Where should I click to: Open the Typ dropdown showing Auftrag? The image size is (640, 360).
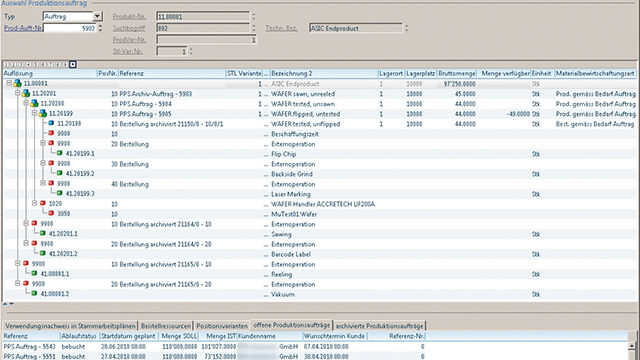click(97, 16)
